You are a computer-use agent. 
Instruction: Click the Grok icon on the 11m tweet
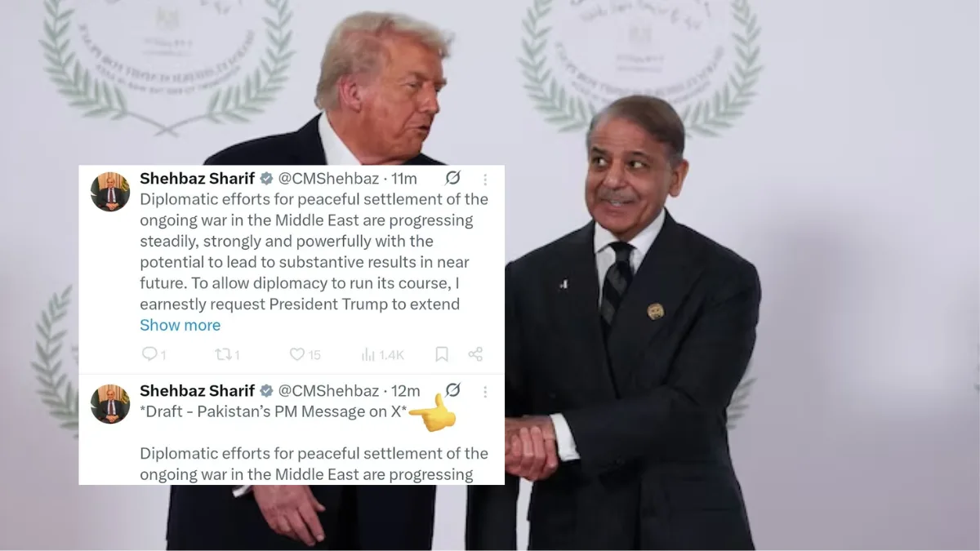pyautogui.click(x=452, y=178)
